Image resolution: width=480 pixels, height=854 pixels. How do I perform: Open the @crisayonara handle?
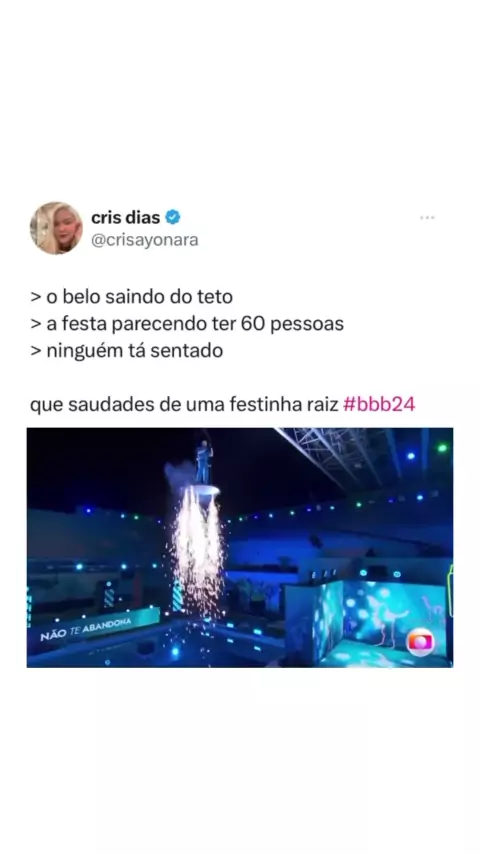click(144, 240)
